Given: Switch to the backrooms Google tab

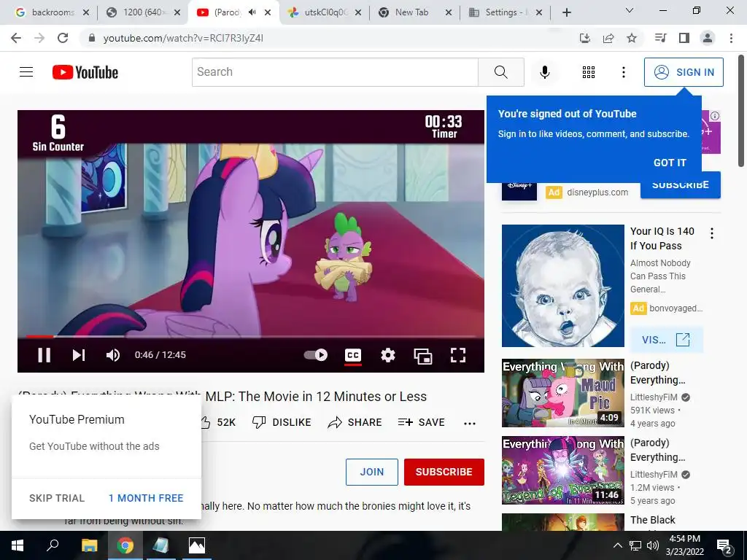Looking at the screenshot, I should (x=52, y=12).
